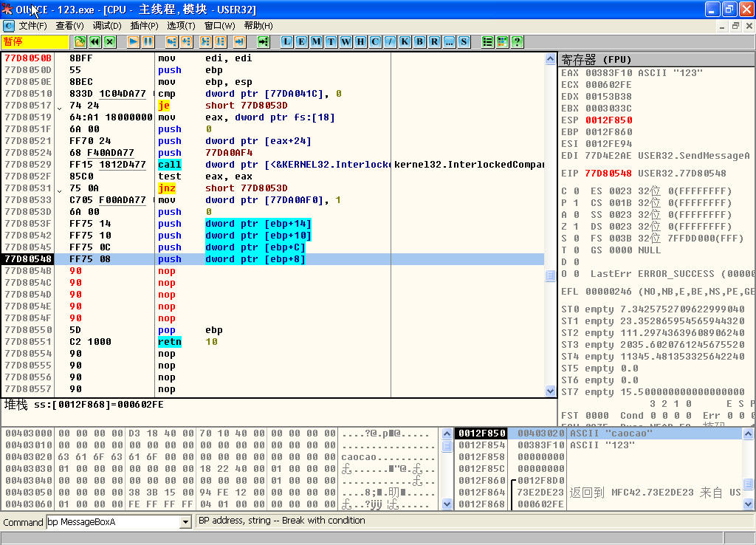The image size is (756, 545).
Task: Close the debugged program with the X icon
Action: pyautogui.click(x=109, y=41)
